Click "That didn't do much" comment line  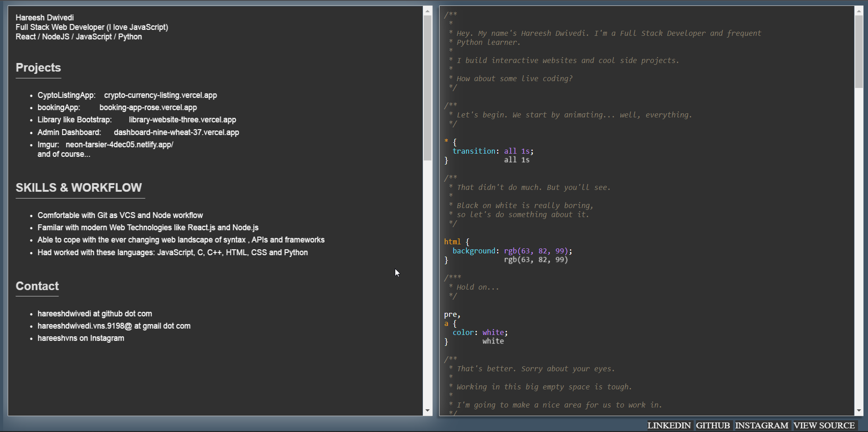point(534,187)
